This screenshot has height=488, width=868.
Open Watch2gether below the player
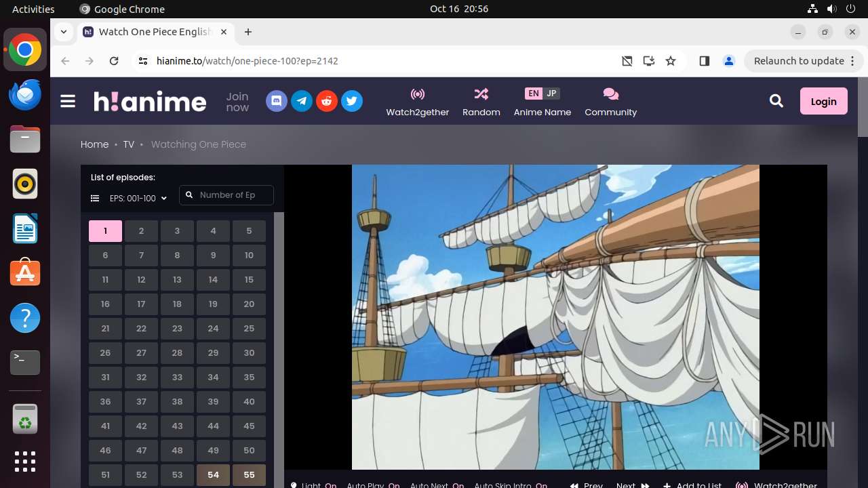click(x=777, y=485)
